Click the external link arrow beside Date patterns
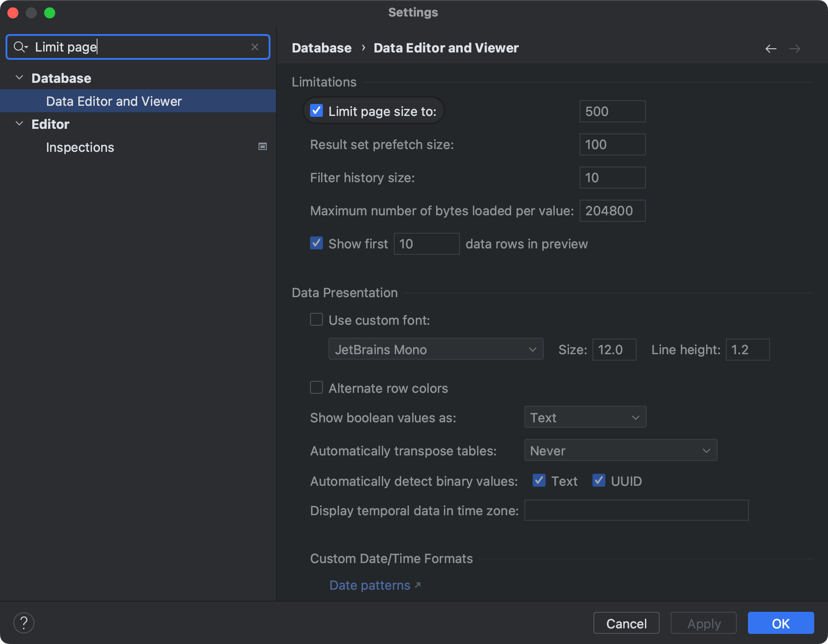The image size is (828, 644). [x=418, y=585]
